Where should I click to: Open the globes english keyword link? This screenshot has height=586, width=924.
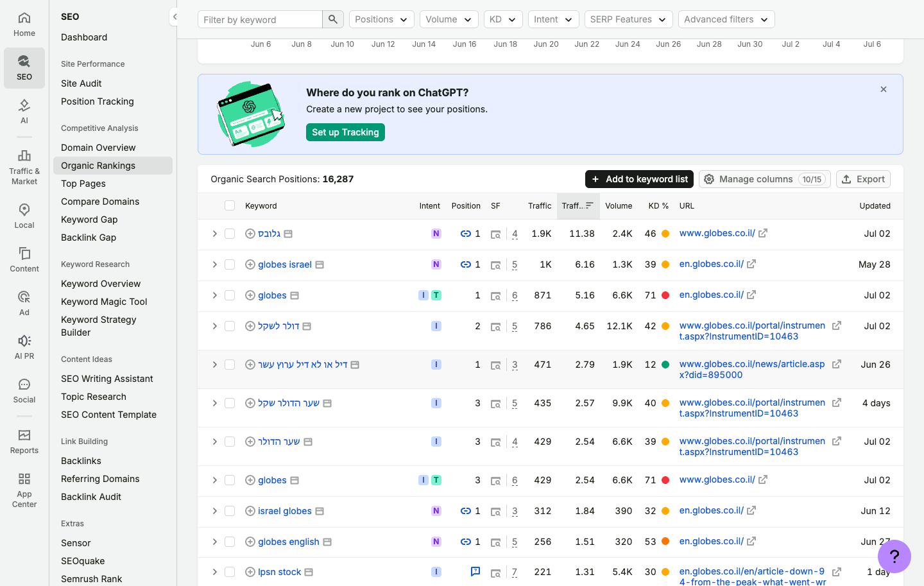pyautogui.click(x=289, y=542)
